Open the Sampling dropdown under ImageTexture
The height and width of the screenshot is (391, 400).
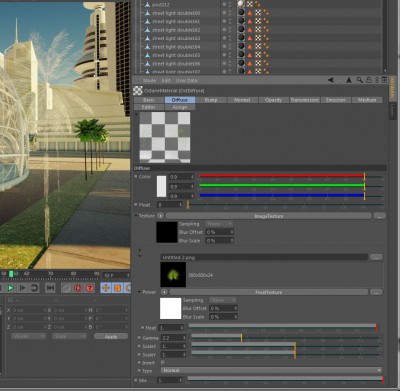(x=219, y=224)
